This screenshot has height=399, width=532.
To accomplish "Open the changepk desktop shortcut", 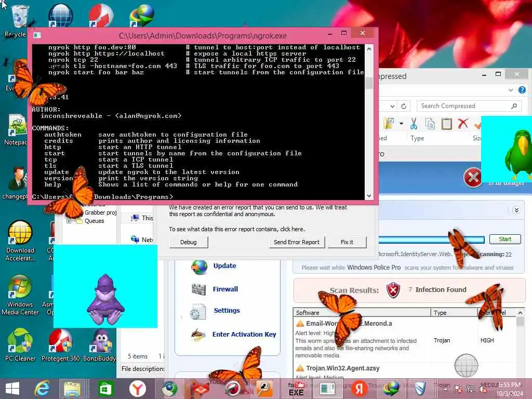I will click(15, 182).
